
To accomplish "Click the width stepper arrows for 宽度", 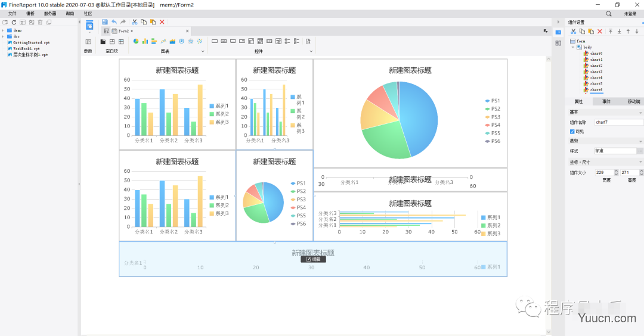I will (616, 172).
